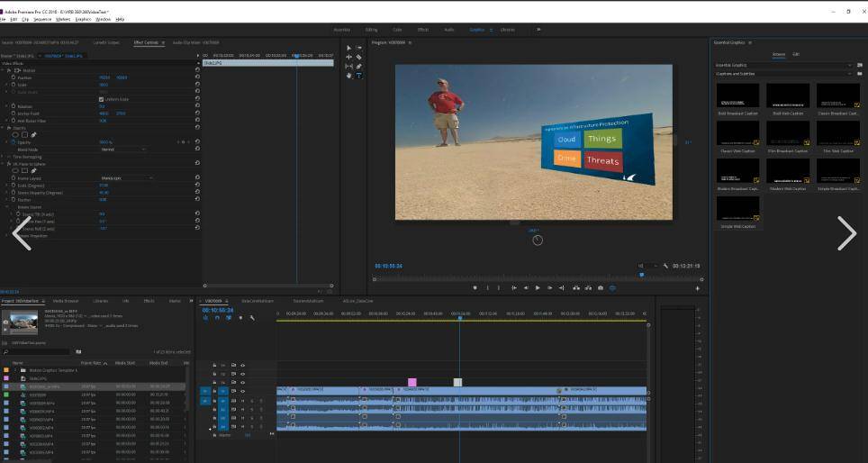Toggle Position animation stopwatch
Viewport: 868px width, 463px height.
click(x=12, y=77)
